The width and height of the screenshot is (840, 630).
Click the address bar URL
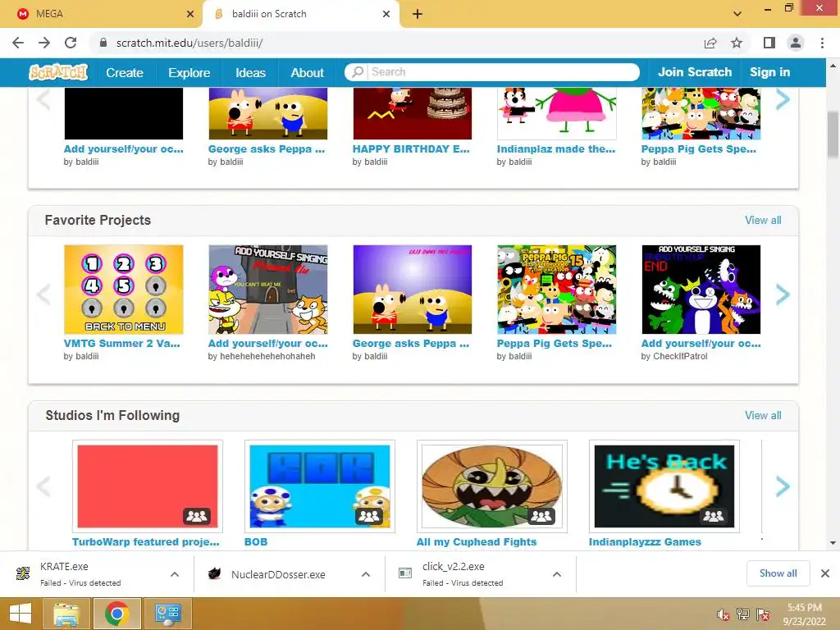tap(189, 43)
